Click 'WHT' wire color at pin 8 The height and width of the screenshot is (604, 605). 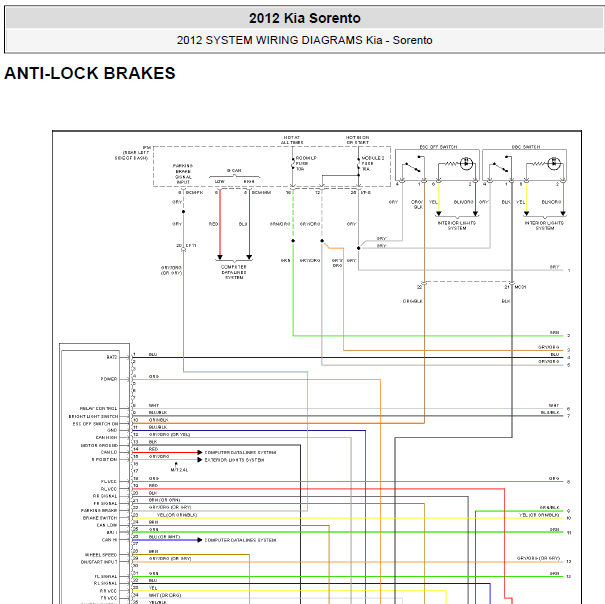tap(154, 406)
